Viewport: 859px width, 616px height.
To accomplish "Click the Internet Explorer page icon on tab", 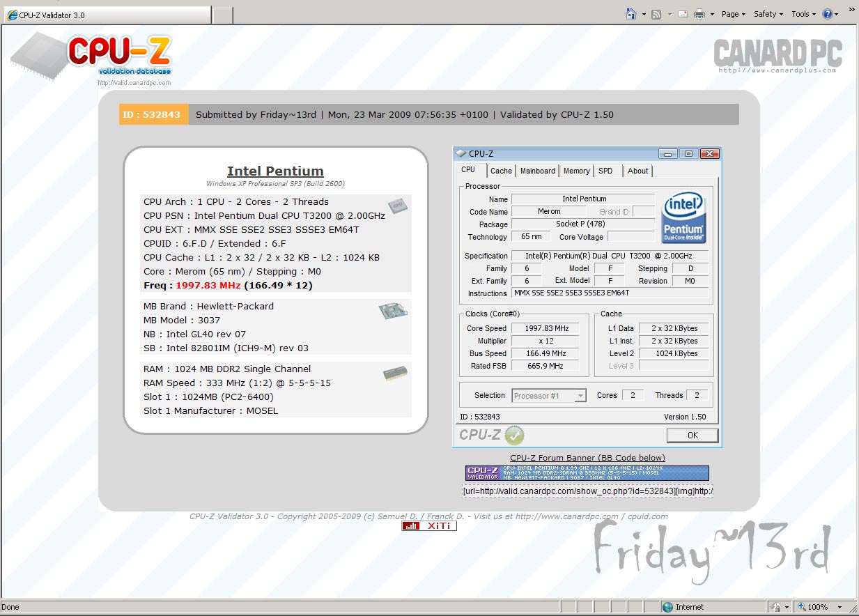I will [12, 15].
